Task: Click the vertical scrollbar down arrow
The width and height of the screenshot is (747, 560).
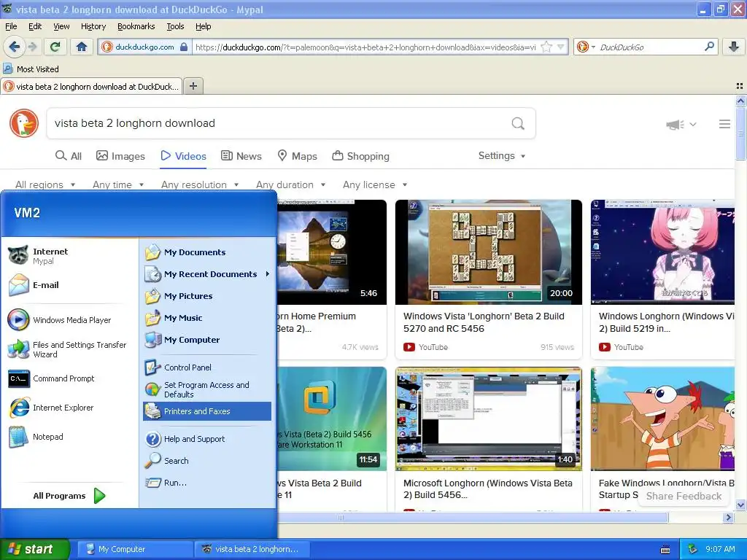Action: pyautogui.click(x=740, y=505)
